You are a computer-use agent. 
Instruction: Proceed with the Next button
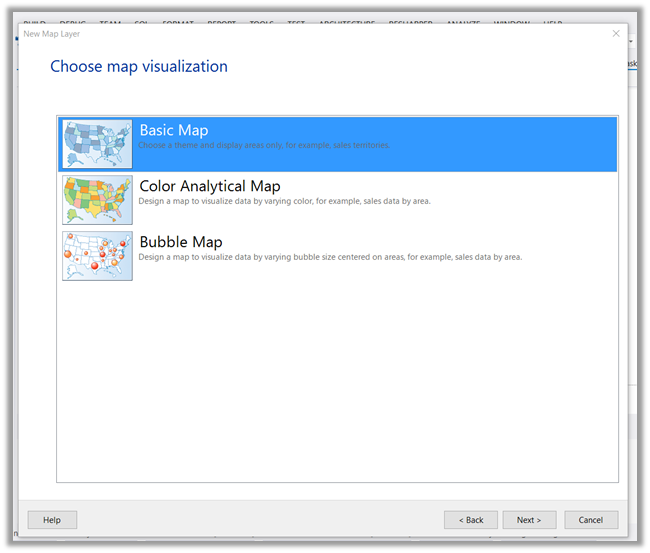coord(529,520)
